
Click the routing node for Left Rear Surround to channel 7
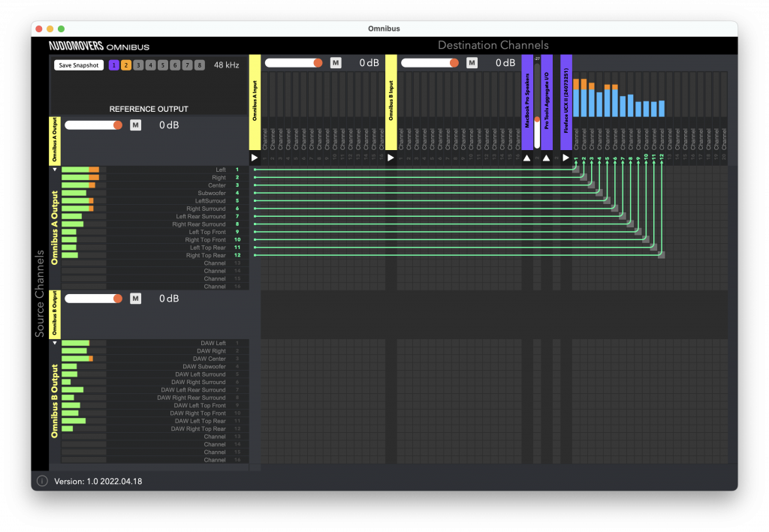[623, 216]
